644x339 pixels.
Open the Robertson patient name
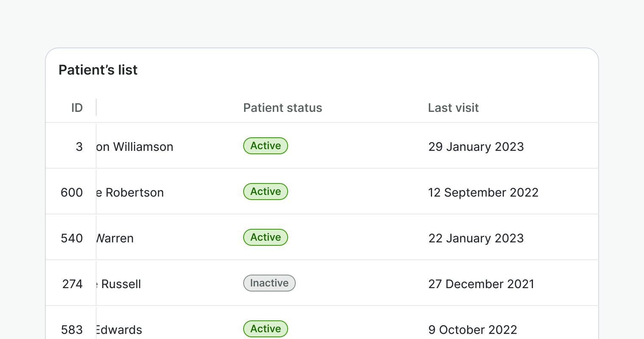tap(130, 192)
